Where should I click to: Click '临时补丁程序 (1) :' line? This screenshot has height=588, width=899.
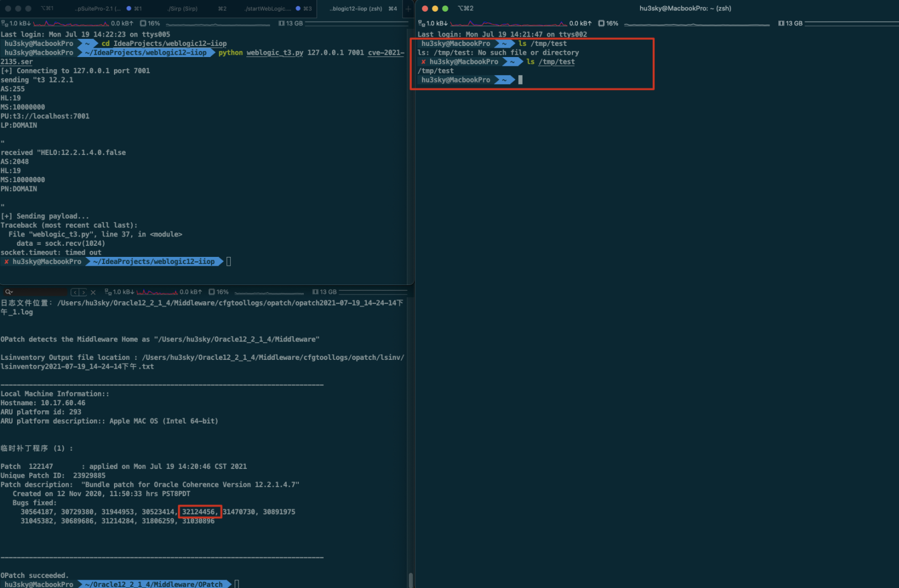(x=37, y=448)
